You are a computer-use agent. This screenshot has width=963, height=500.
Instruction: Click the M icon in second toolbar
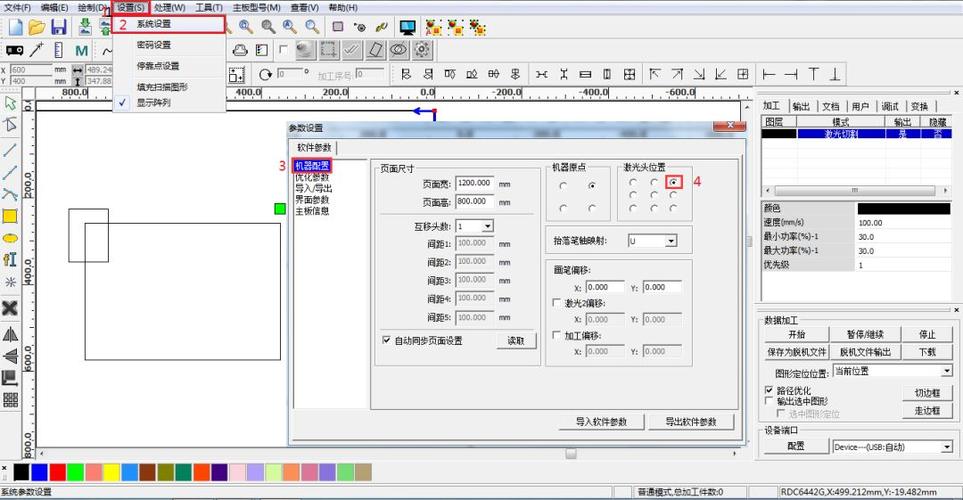[81, 50]
